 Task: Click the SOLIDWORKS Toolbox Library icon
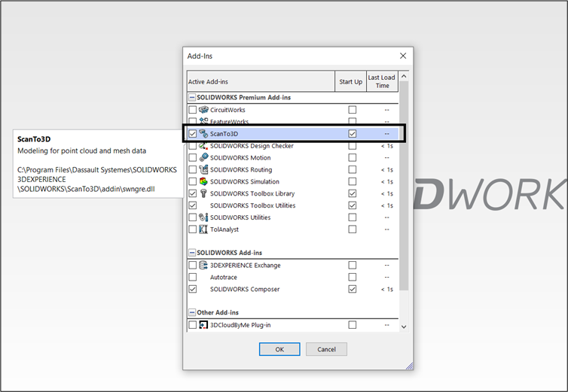(x=203, y=193)
